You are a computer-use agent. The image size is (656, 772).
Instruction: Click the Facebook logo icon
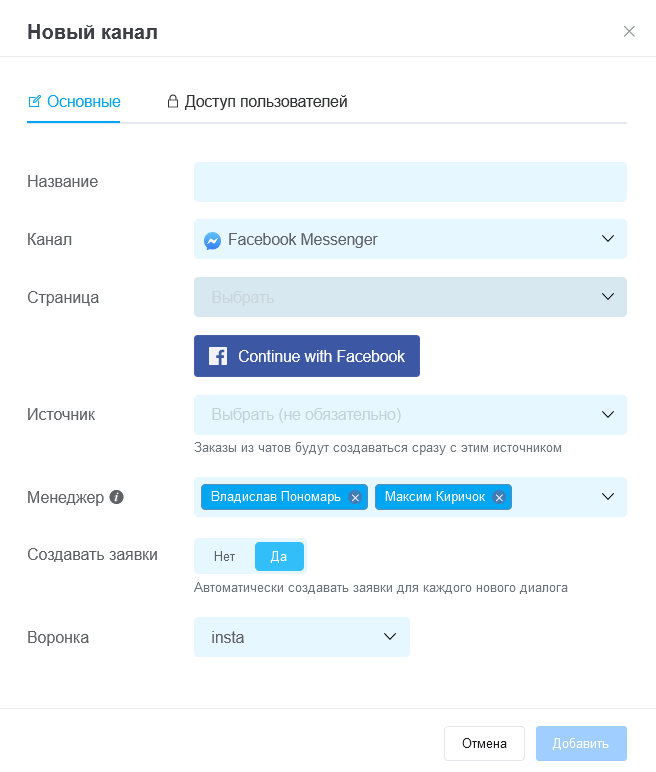coord(218,356)
